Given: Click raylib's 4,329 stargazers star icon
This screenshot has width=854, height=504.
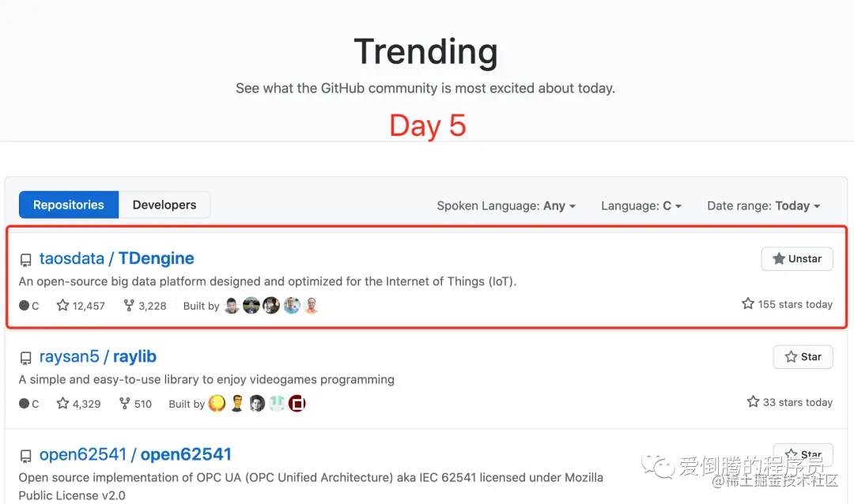Looking at the screenshot, I should (63, 403).
